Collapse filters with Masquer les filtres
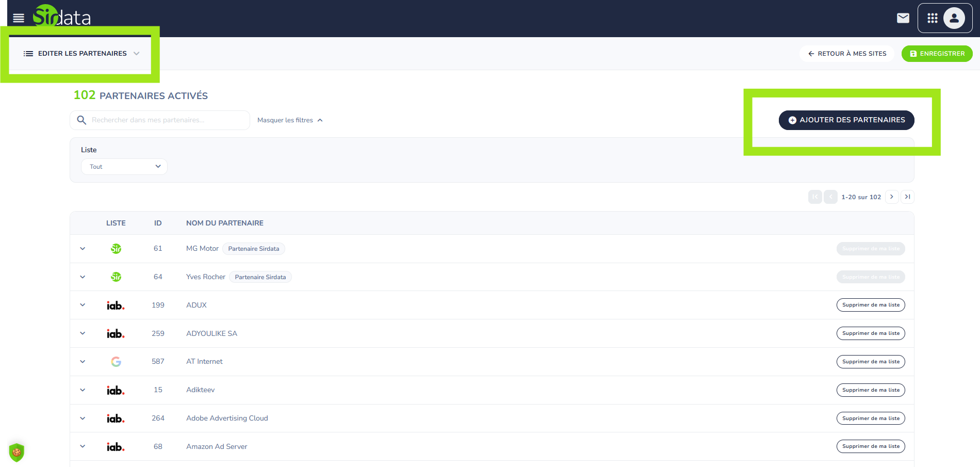Viewport: 980px width, 467px height. tap(290, 120)
